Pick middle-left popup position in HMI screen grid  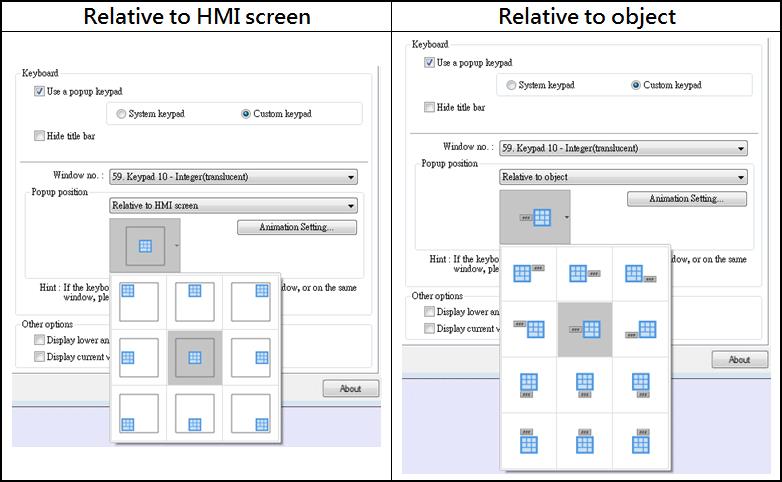pyautogui.click(x=139, y=357)
